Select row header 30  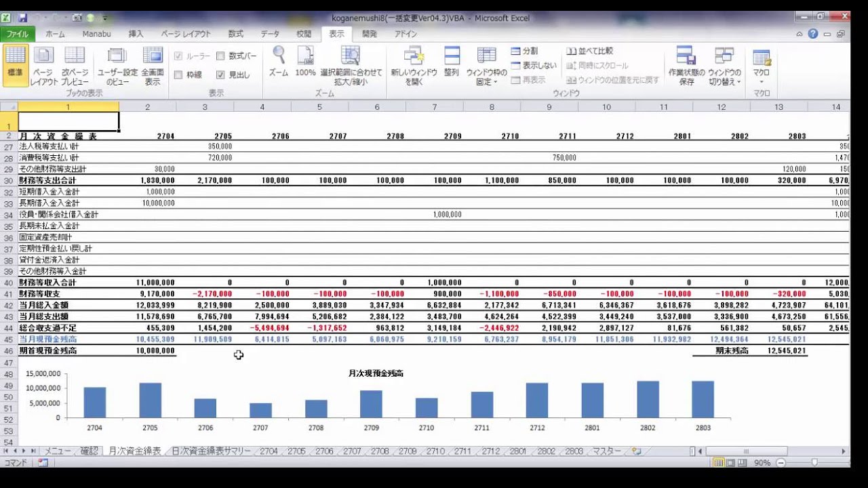pos(9,180)
